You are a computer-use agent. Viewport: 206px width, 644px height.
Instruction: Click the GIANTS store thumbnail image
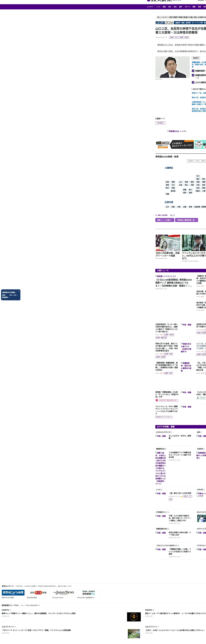click(134, 617)
